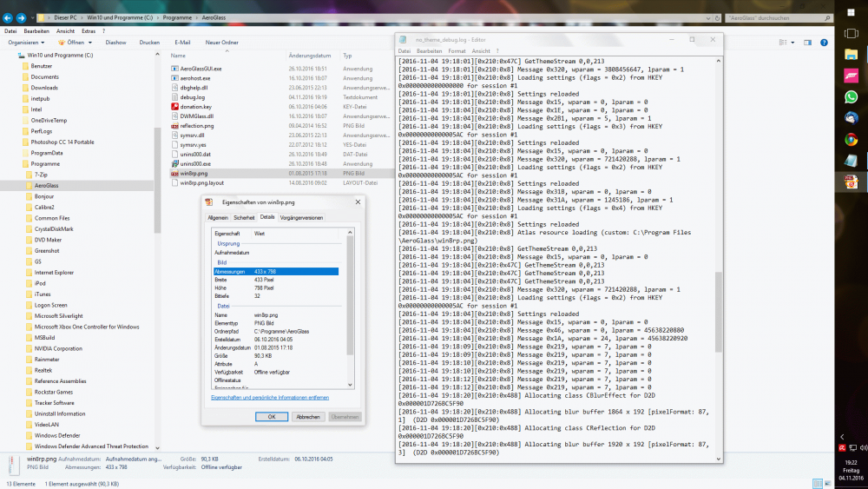868x489 pixels.
Task: Click the Abbrechen button
Action: pos(307,416)
